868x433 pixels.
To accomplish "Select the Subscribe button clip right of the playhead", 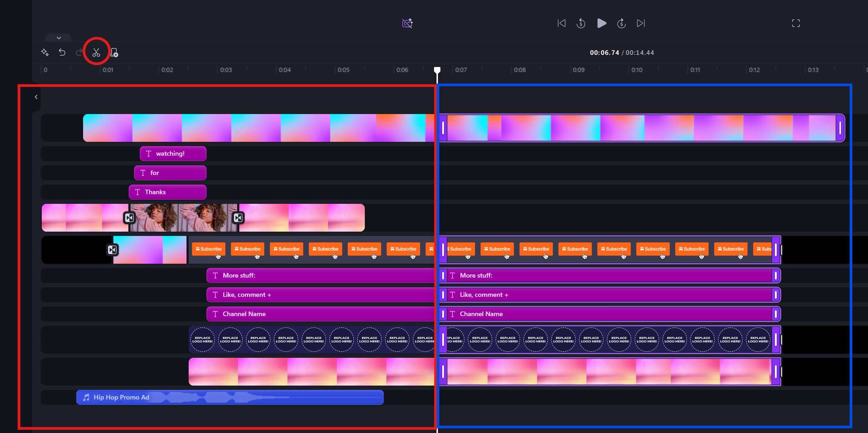I will (x=610, y=250).
